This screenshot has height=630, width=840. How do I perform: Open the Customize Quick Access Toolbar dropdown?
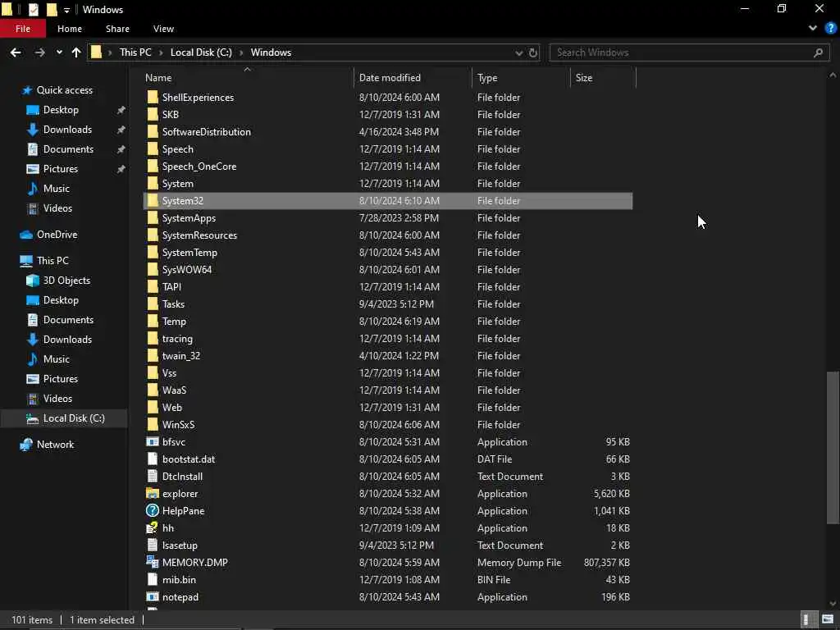pos(66,10)
